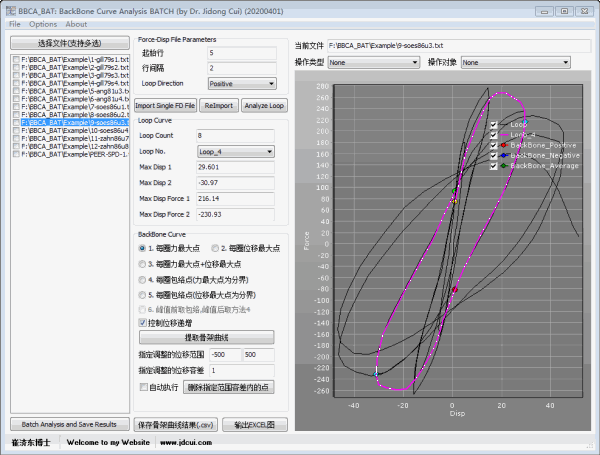Select the 10-soes86u4 file row

tap(75, 130)
